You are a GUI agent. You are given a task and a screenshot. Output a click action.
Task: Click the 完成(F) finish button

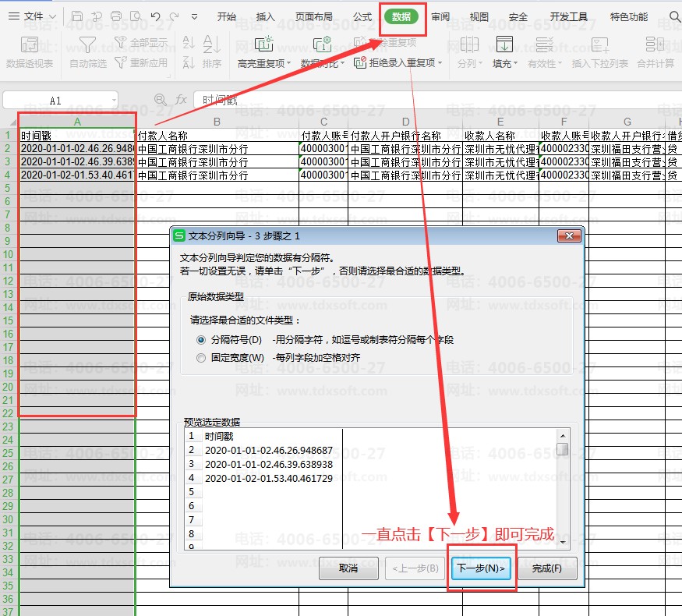[x=546, y=568]
